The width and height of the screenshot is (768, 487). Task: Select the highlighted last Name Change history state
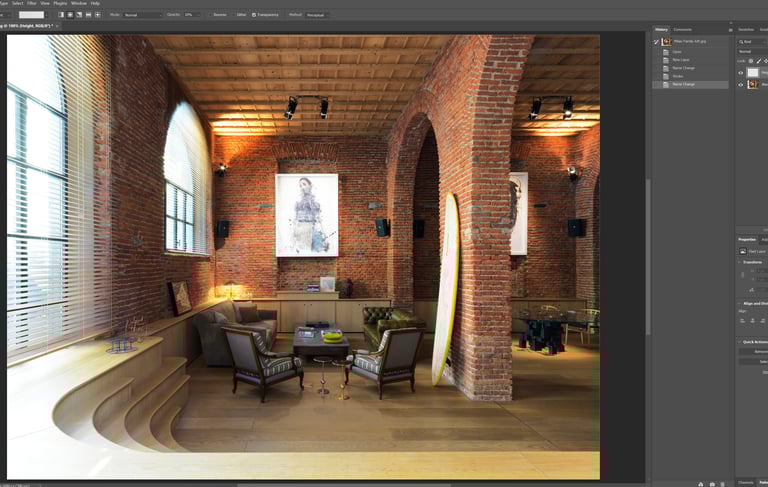[691, 84]
